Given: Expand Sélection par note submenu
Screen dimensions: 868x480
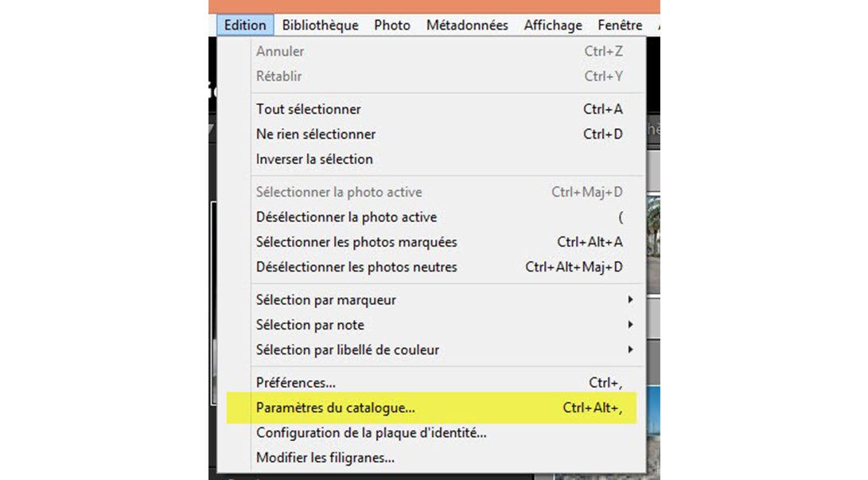Looking at the screenshot, I should [x=310, y=325].
